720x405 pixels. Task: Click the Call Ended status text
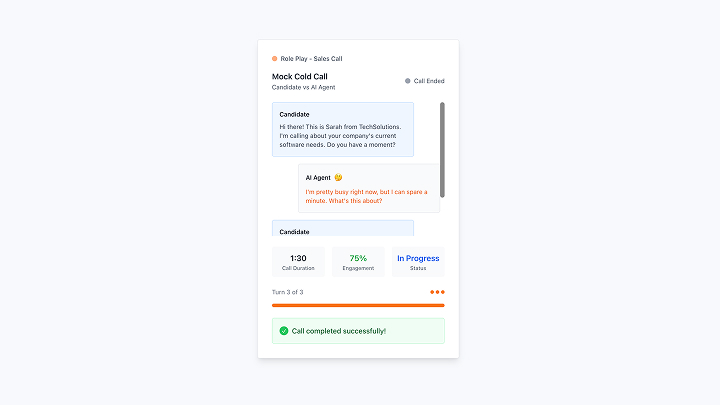(429, 81)
